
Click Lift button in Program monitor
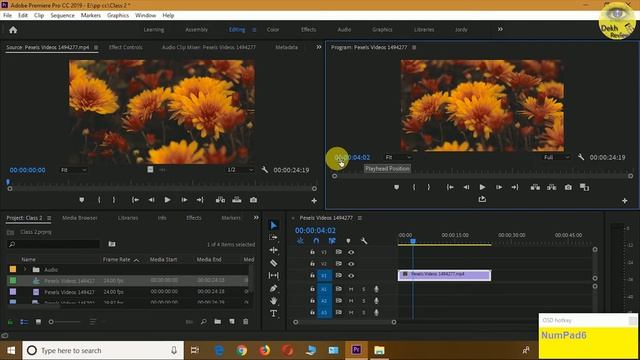535,187
